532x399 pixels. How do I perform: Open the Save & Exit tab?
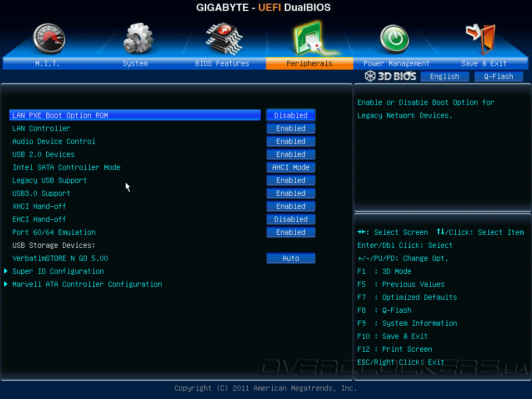(x=484, y=63)
